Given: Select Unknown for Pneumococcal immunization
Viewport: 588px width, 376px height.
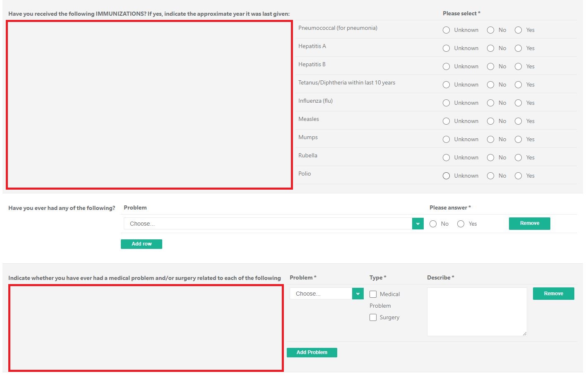Looking at the screenshot, I should [446, 30].
